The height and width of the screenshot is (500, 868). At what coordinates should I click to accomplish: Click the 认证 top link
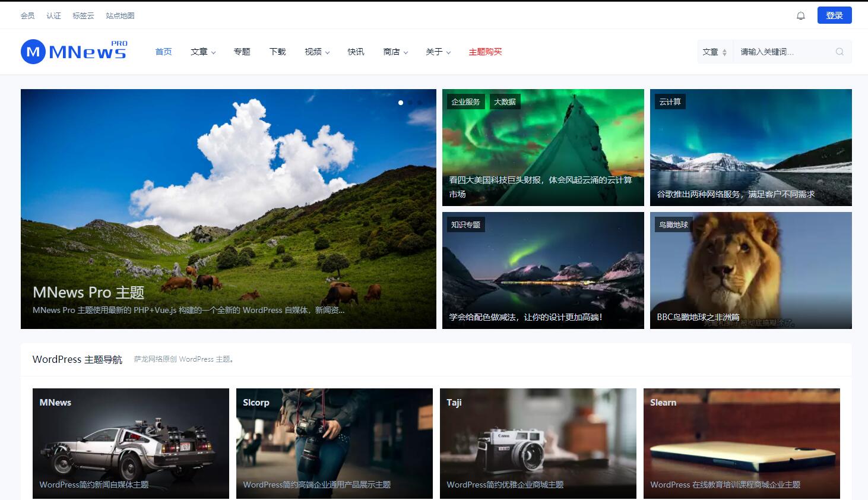pos(54,16)
